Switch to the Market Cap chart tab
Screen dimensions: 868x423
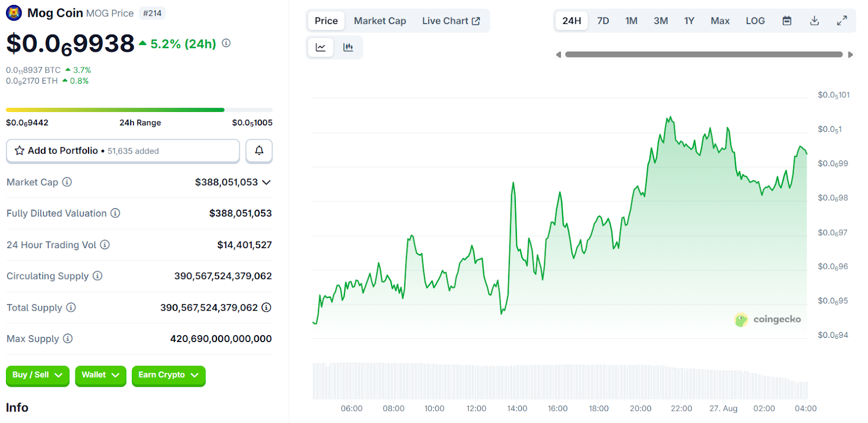point(380,21)
